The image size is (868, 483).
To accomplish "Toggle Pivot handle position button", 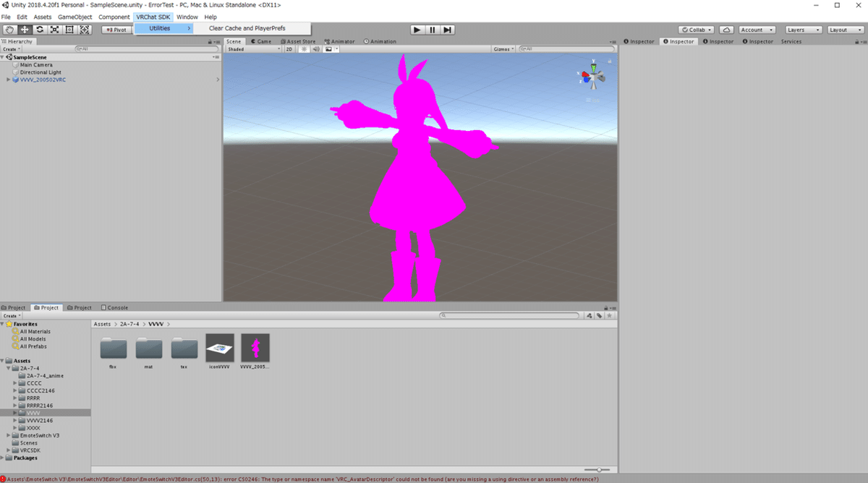I will coord(116,30).
